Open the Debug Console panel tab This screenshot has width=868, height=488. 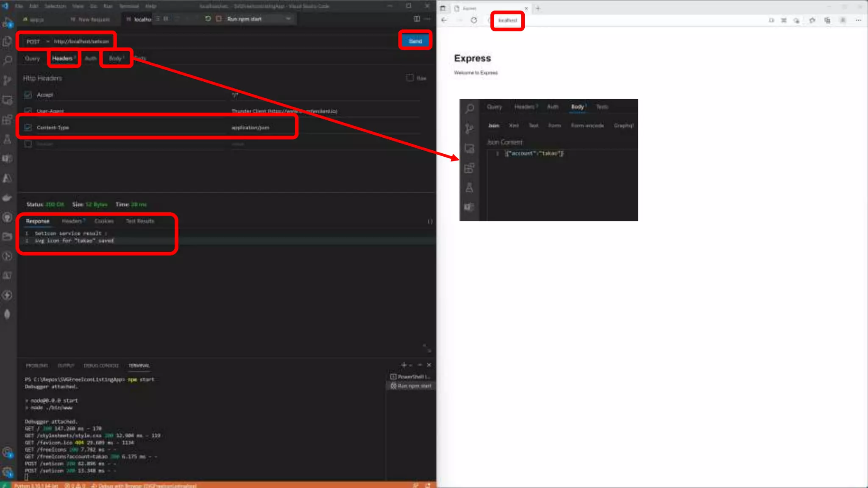[101, 365]
